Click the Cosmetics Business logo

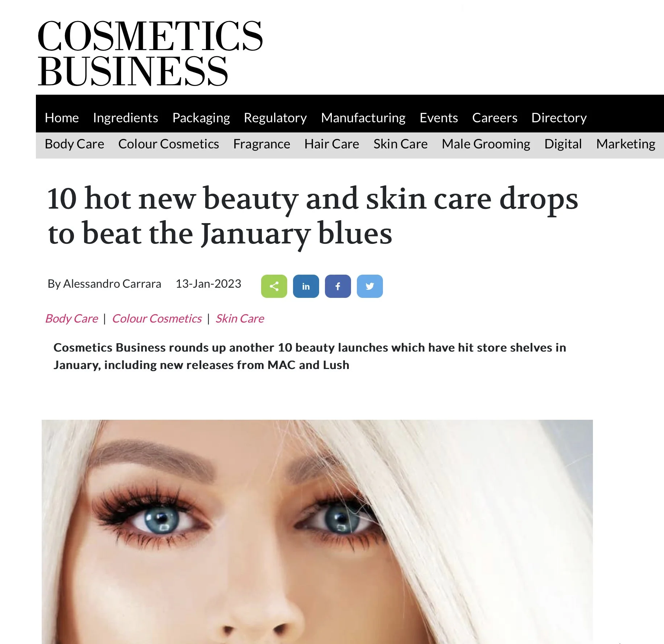(150, 53)
